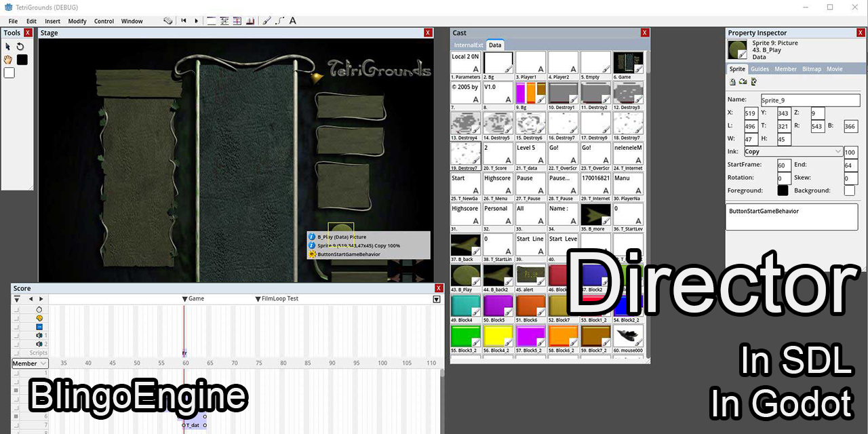Click the white background color in Tools

click(9, 73)
